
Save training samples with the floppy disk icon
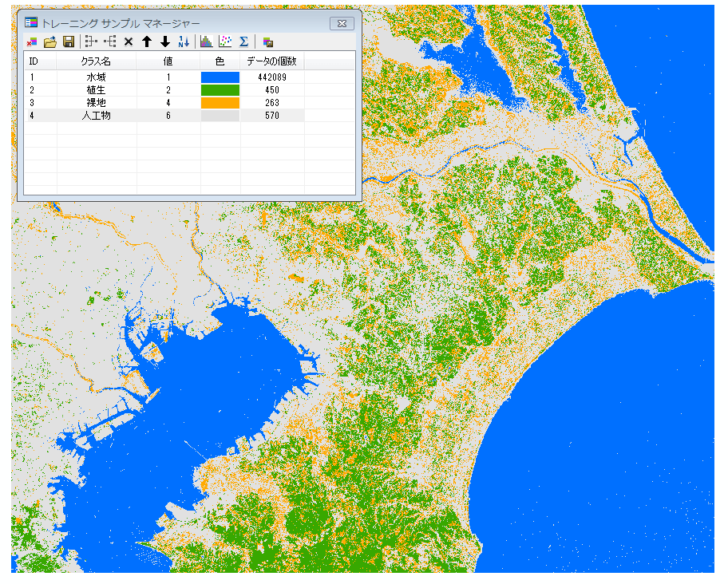(x=69, y=41)
